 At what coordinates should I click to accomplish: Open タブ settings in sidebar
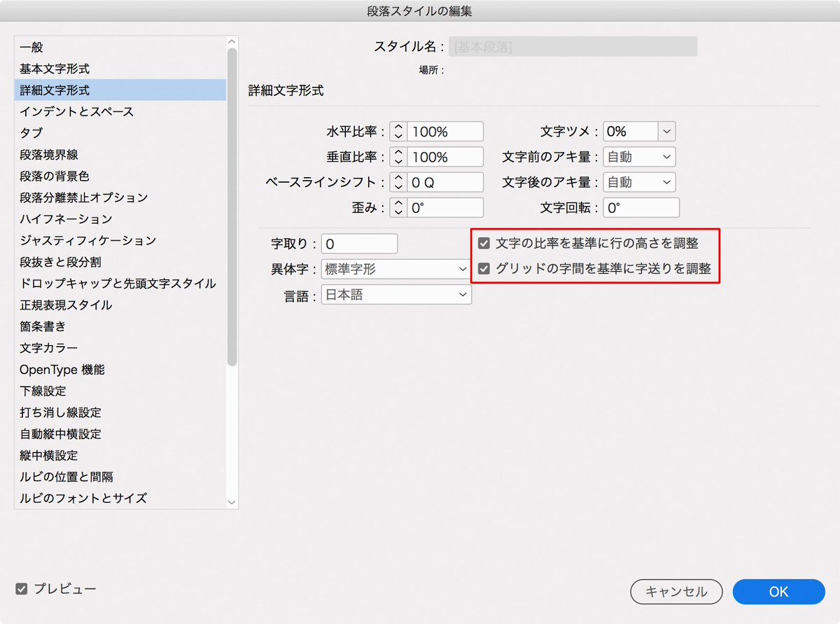tap(120, 133)
